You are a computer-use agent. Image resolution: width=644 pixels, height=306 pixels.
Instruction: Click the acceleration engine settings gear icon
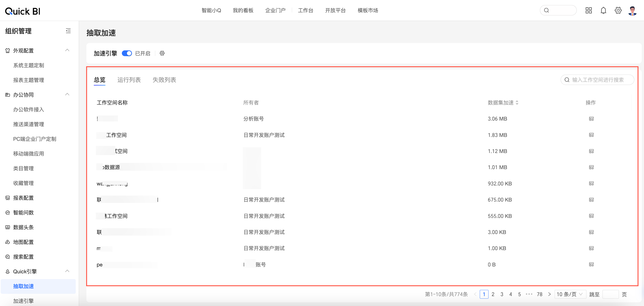pyautogui.click(x=162, y=53)
